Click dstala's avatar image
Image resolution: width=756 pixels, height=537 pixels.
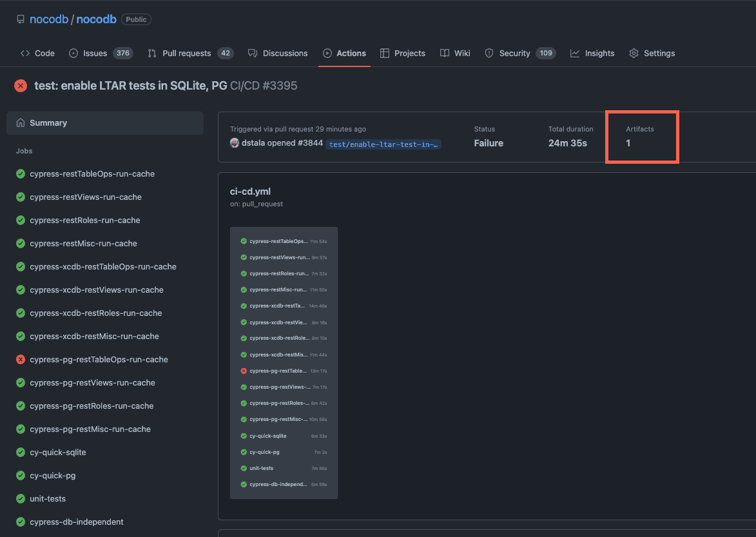(x=235, y=142)
